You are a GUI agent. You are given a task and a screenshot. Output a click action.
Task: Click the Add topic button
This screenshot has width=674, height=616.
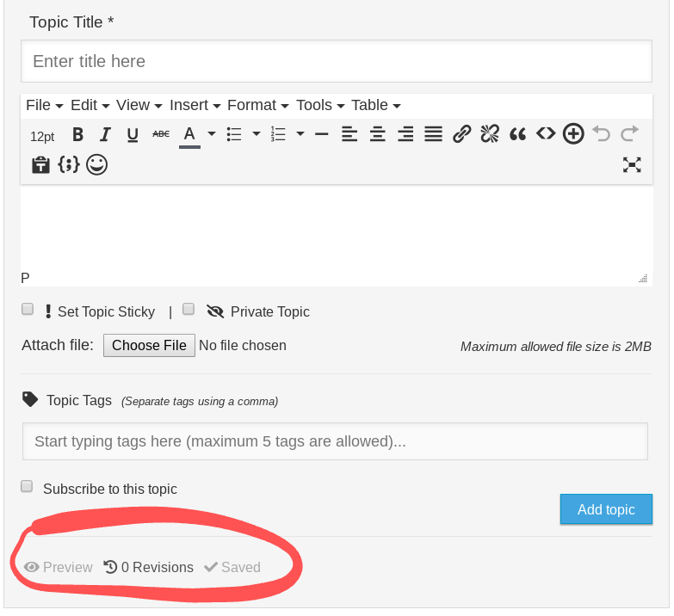(606, 509)
